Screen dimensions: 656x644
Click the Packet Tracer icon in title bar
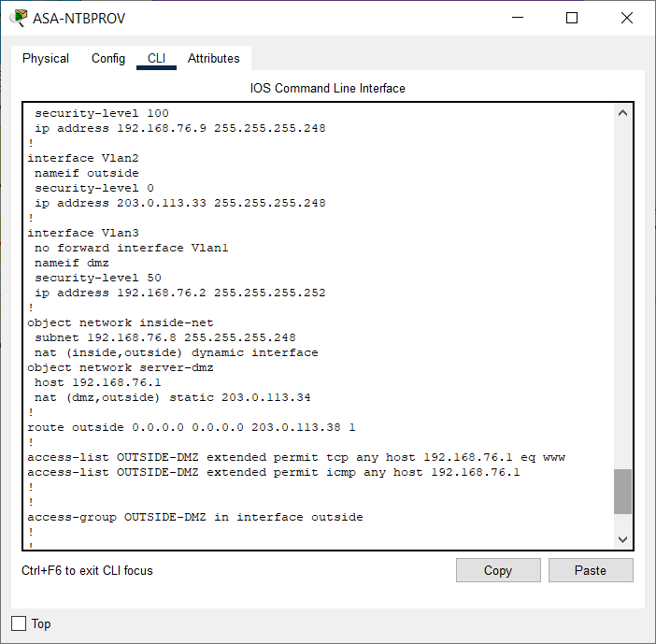[18, 18]
